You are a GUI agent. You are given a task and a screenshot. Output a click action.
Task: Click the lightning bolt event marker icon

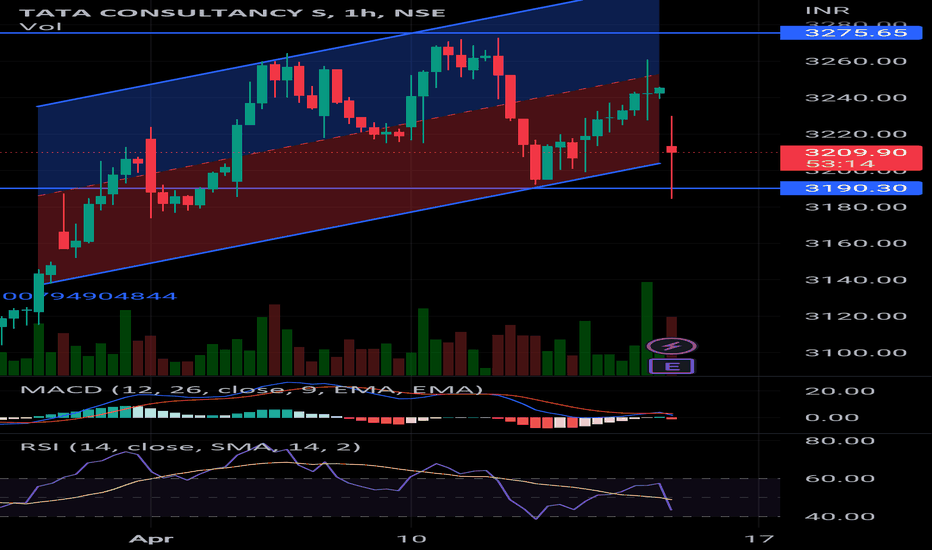[672, 346]
